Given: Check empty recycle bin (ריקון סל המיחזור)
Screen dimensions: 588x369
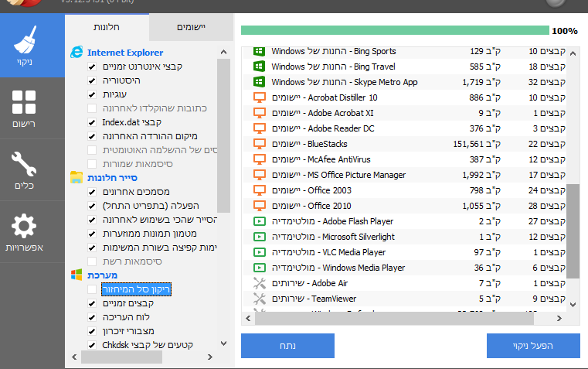Looking at the screenshot, I should coord(92,289).
